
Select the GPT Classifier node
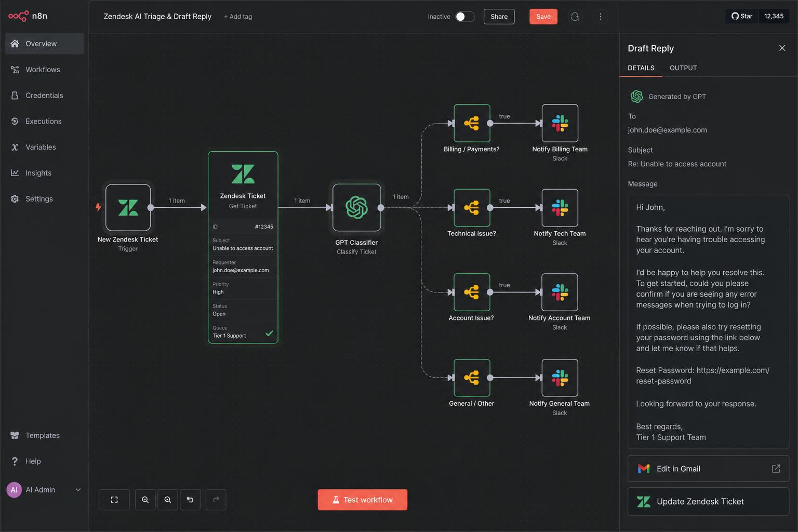(x=356, y=208)
